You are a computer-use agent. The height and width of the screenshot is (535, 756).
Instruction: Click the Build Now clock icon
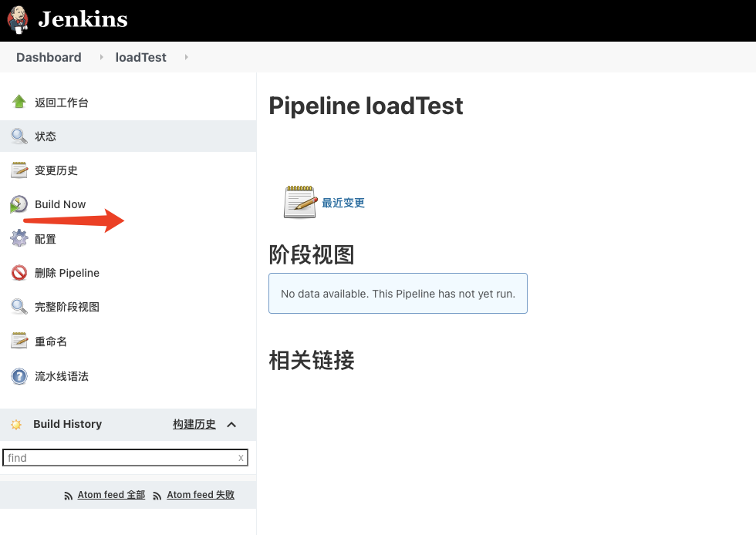(19, 204)
